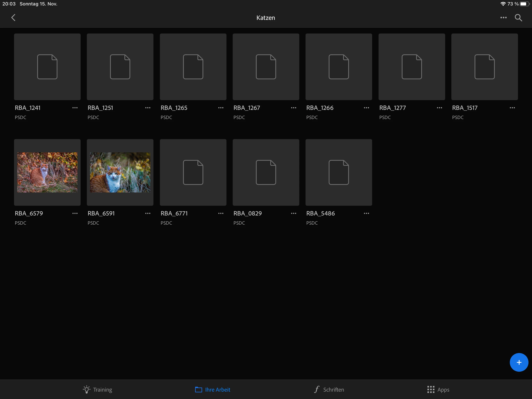This screenshot has height=399, width=532.
Task: Open the RBA_6591 cat close-up thumbnail
Action: 120,172
